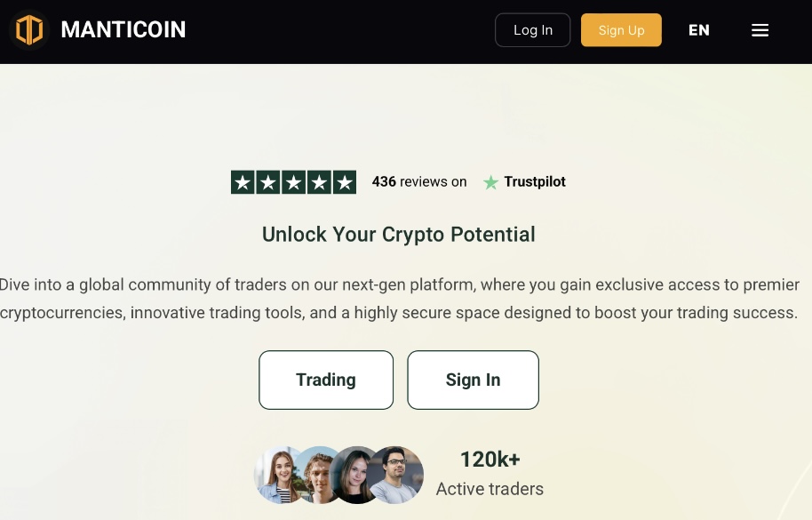Open the EN language selector
This screenshot has height=520, width=812.
pos(699,30)
